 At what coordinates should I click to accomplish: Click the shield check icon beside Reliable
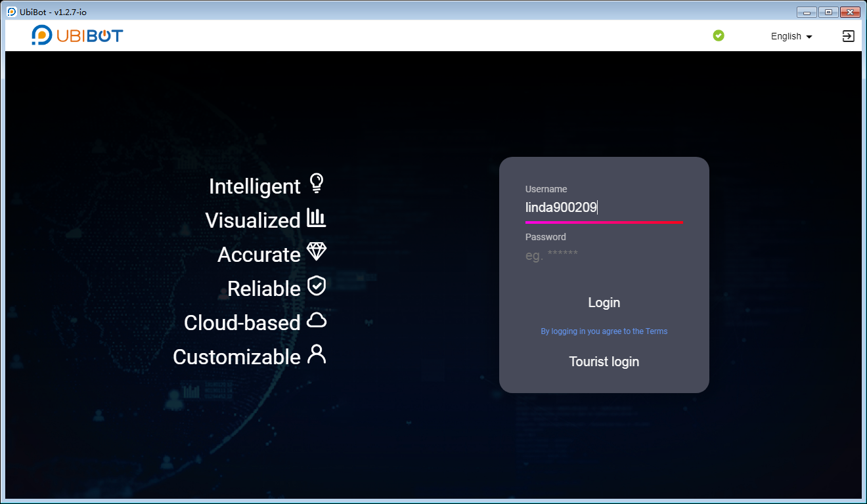(317, 286)
